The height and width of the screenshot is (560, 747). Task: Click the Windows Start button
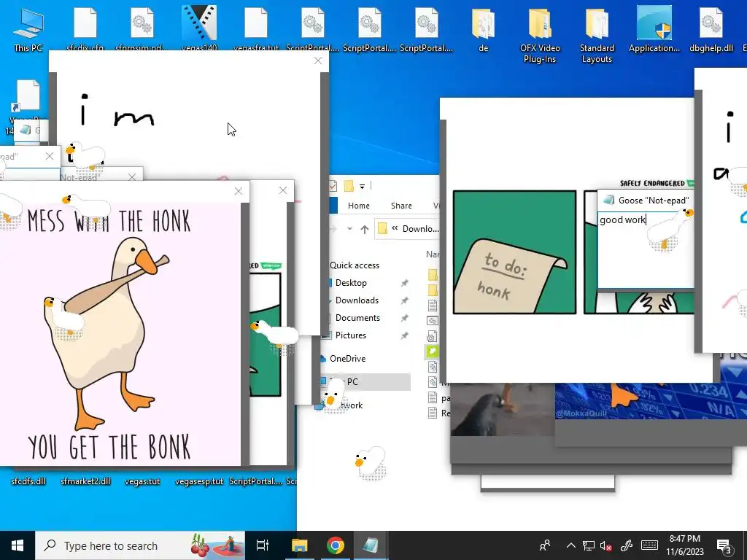click(18, 545)
